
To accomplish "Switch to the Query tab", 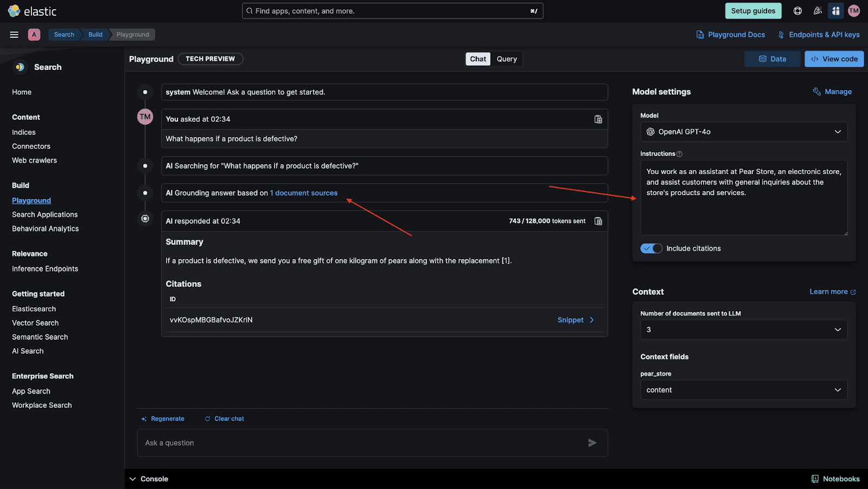I will pyautogui.click(x=507, y=59).
